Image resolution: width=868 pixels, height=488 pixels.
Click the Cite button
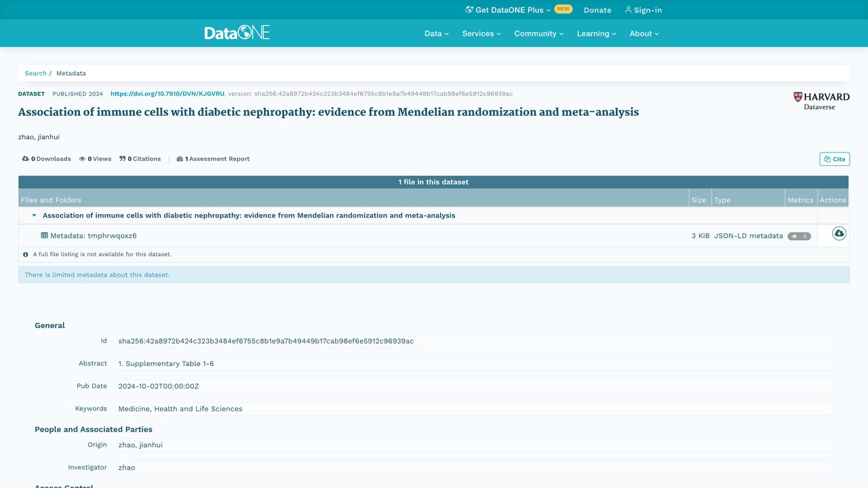(x=834, y=159)
